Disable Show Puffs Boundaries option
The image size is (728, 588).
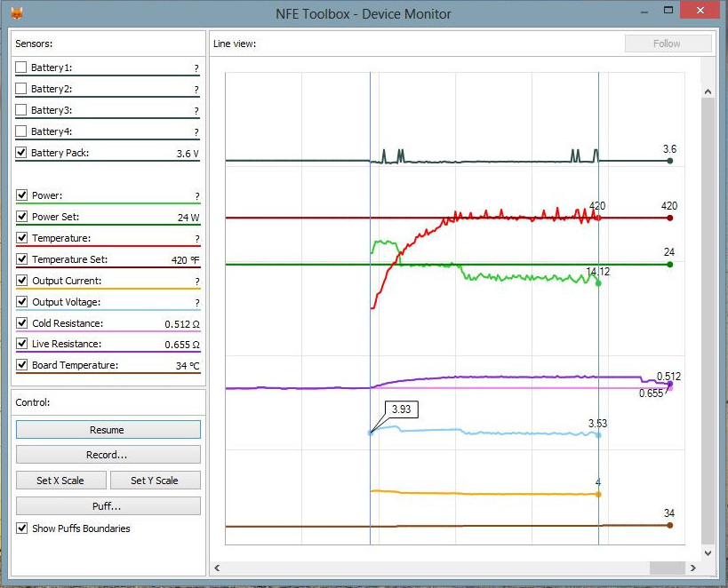click(22, 528)
